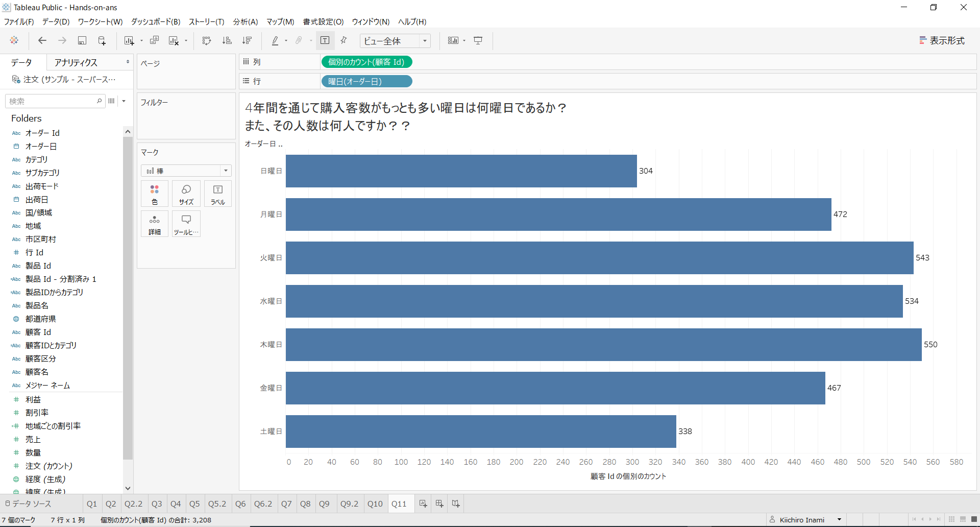The width and height of the screenshot is (980, 527).
Task: Open the Size marks card
Action: tap(186, 194)
